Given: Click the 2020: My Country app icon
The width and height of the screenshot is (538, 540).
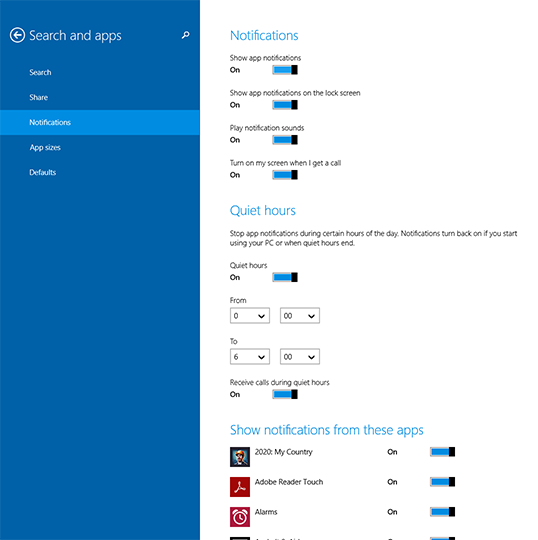Looking at the screenshot, I should point(240,457).
